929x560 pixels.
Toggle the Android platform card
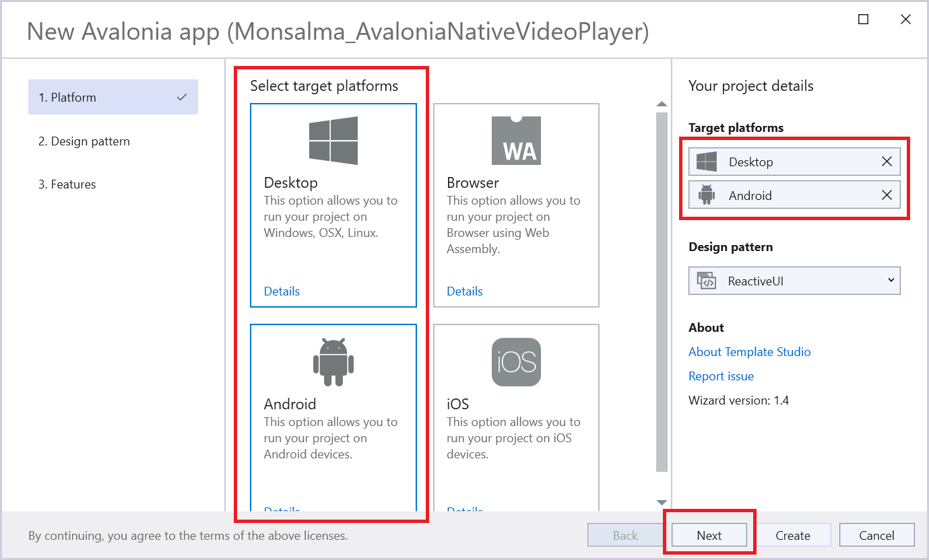pos(333,417)
